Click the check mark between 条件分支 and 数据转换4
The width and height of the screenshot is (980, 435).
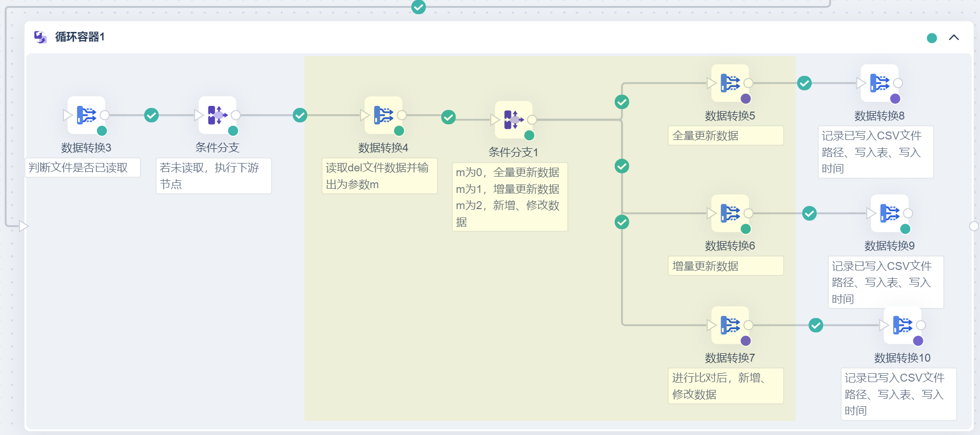pyautogui.click(x=300, y=115)
